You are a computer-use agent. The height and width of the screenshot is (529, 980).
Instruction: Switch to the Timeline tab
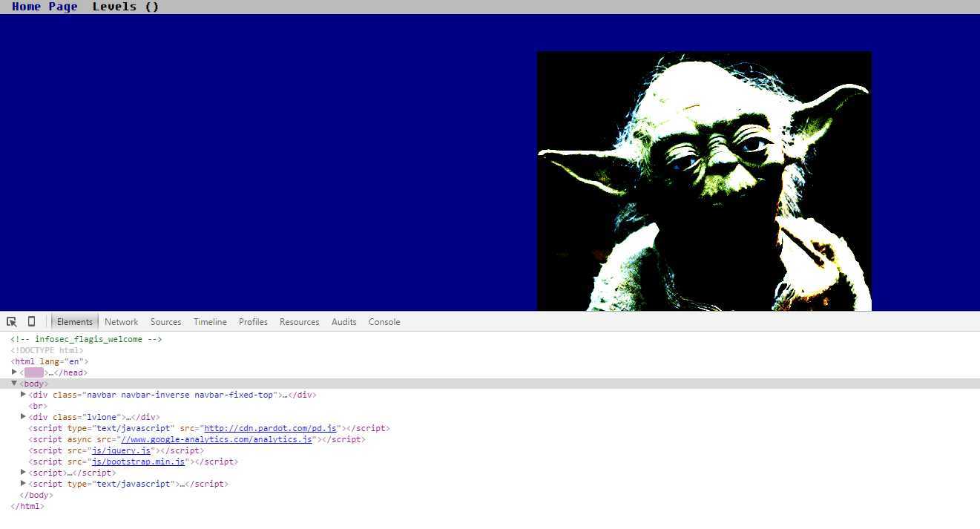coord(210,322)
